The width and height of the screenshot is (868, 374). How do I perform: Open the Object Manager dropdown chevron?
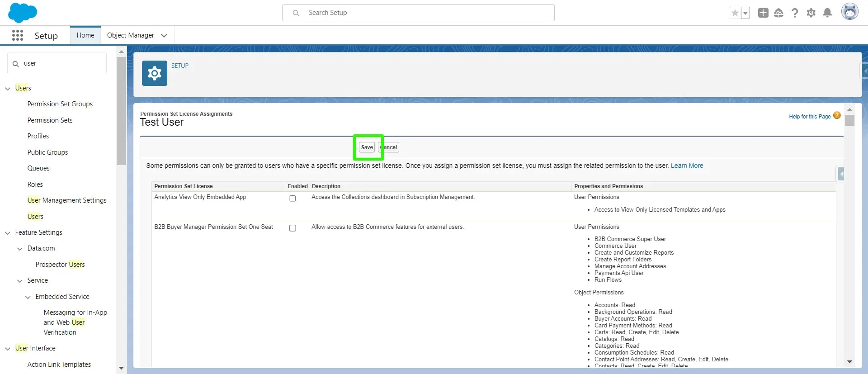tap(164, 36)
